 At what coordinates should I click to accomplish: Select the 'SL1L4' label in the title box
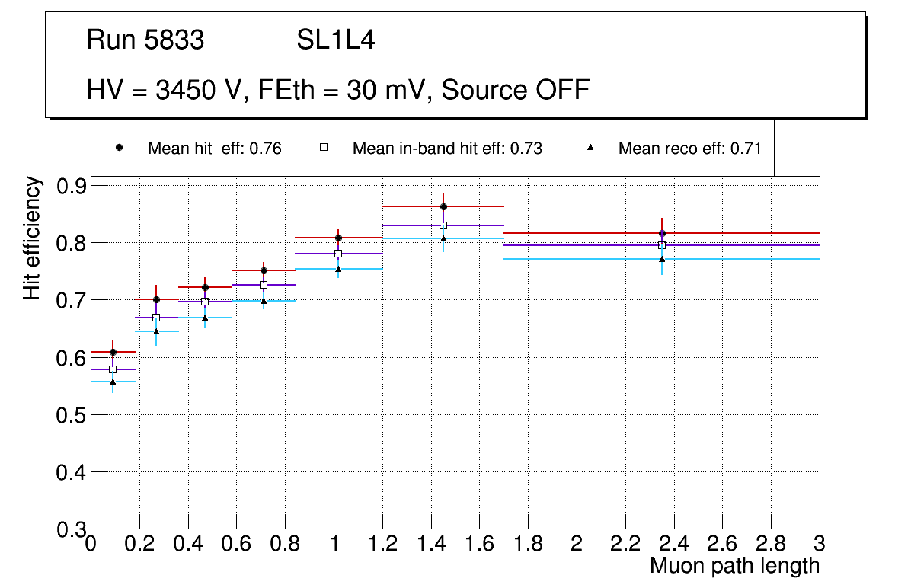pos(335,40)
